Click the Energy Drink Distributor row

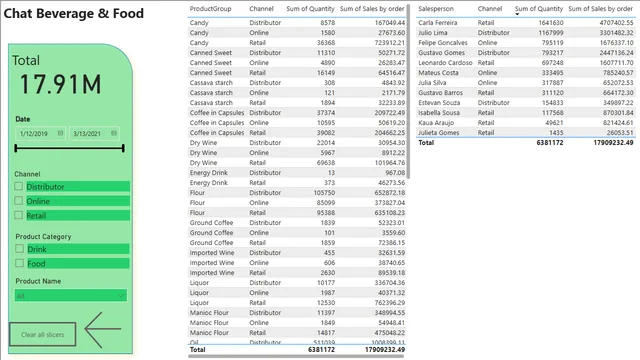297,173
